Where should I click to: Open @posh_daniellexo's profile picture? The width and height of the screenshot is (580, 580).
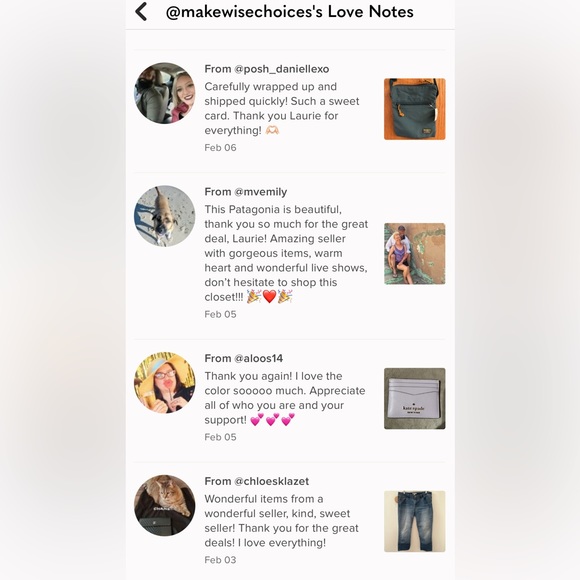(165, 93)
